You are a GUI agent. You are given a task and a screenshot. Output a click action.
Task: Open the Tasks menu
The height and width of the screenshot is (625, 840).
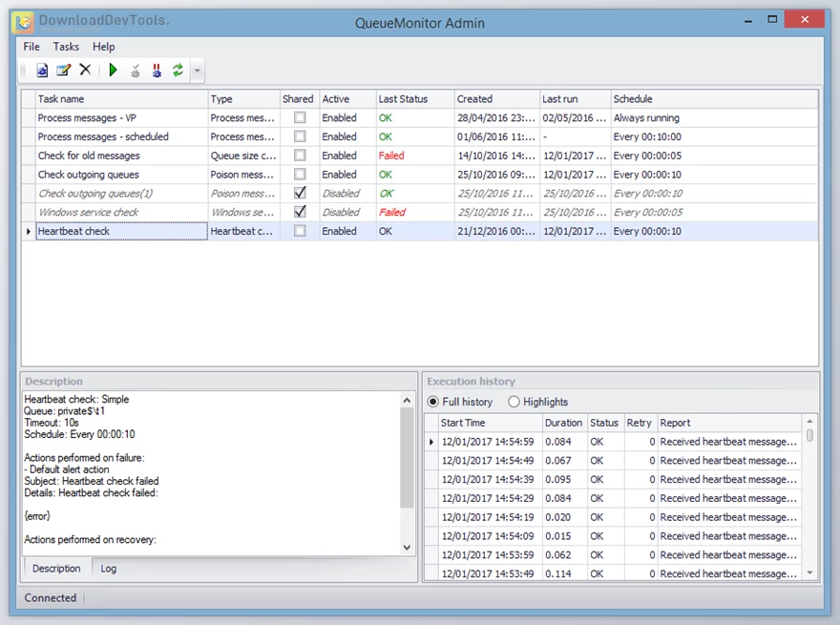(x=66, y=47)
